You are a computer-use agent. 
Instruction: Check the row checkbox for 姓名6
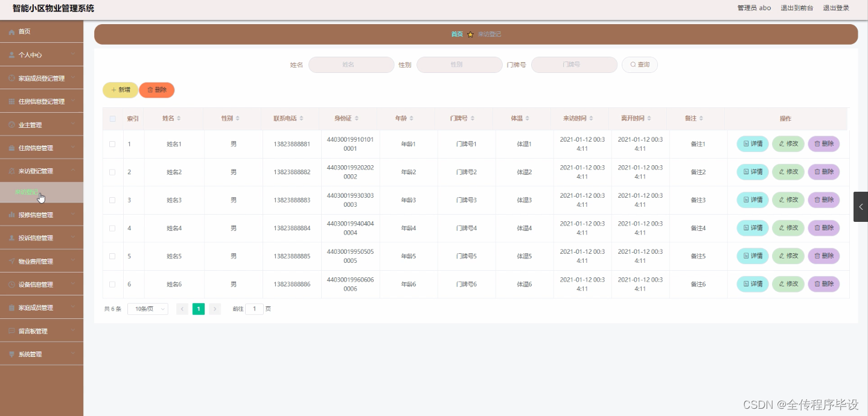(x=112, y=283)
